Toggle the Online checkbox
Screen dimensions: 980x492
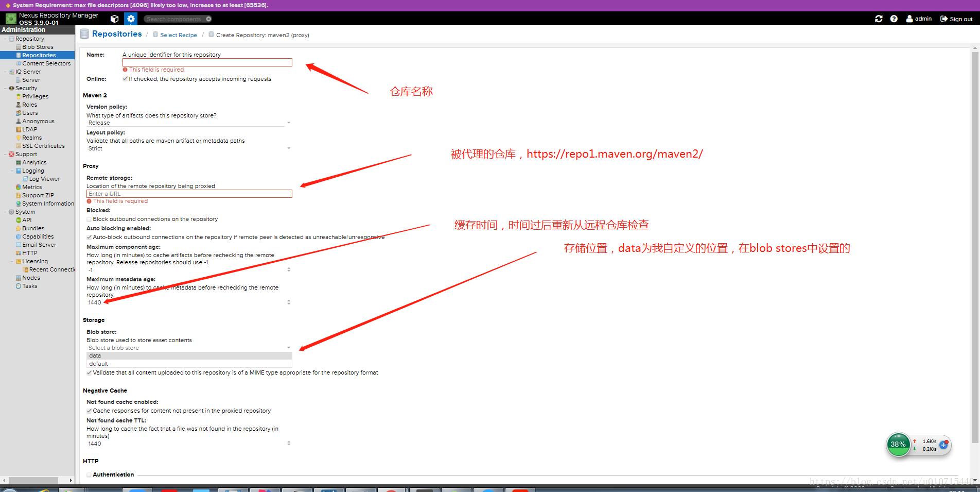tap(125, 79)
